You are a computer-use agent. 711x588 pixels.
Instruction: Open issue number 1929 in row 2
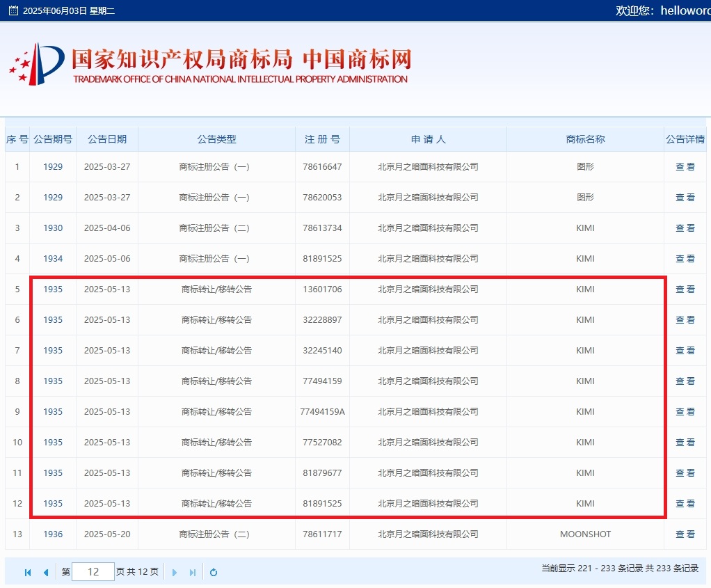pos(53,198)
